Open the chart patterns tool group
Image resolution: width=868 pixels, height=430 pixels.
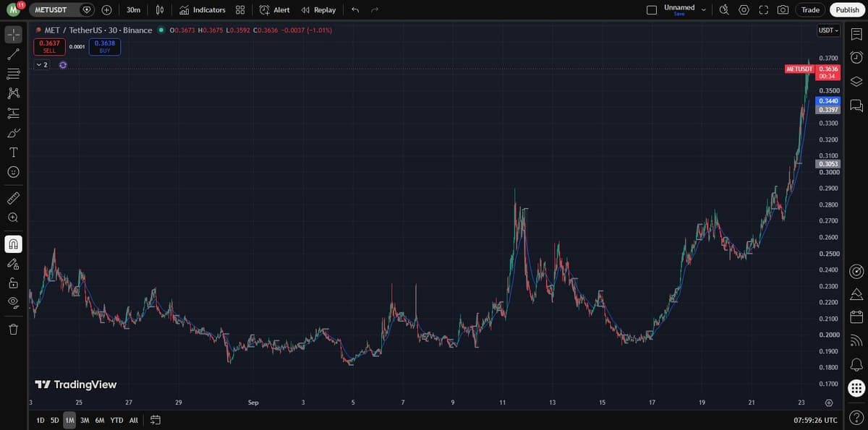point(13,93)
